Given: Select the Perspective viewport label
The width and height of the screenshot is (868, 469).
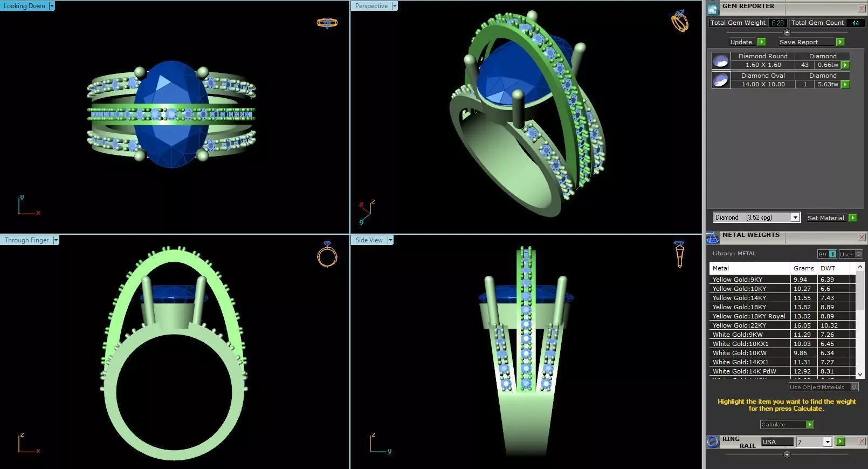Looking at the screenshot, I should pyautogui.click(x=371, y=6).
